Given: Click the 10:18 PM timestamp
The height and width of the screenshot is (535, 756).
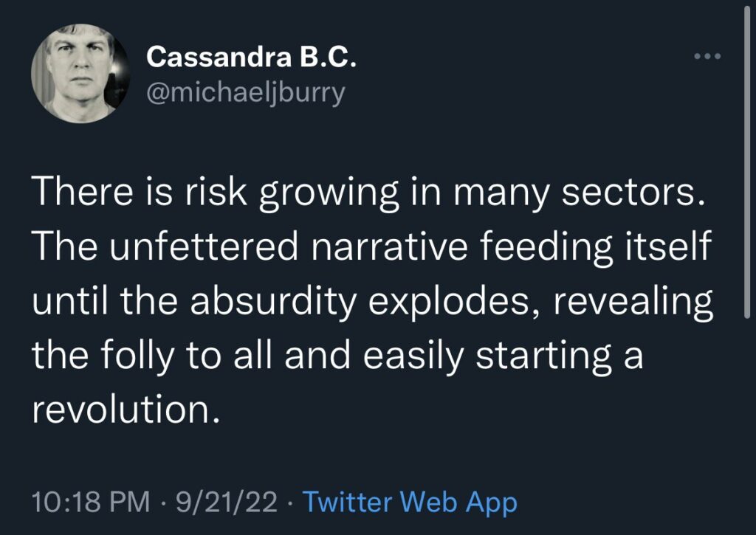Looking at the screenshot, I should click(88, 503).
